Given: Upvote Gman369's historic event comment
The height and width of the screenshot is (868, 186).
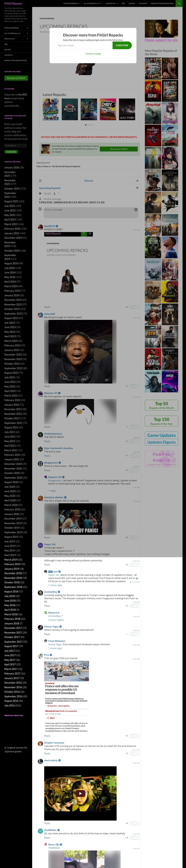Looking at the screenshot, I should tap(132, 386).
